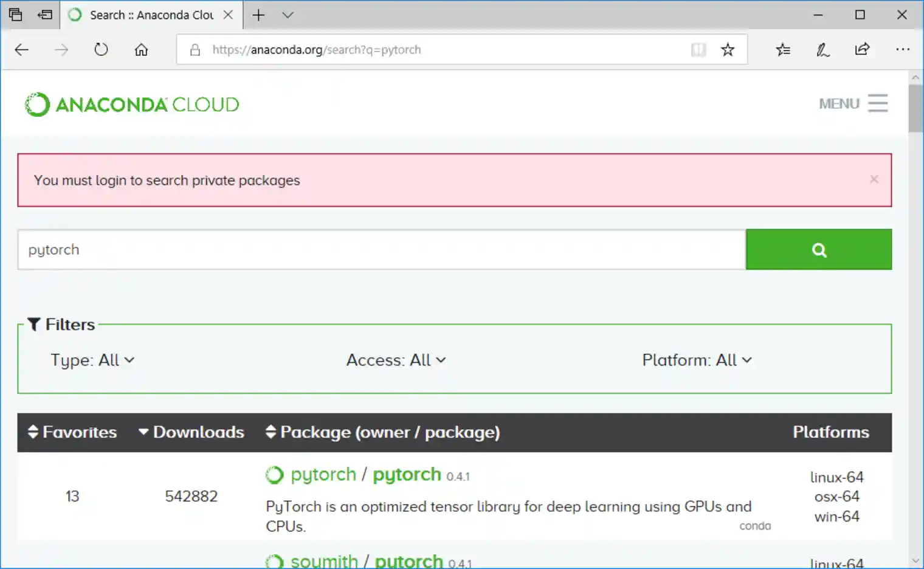
Task: Click the Share icon in the toolbar
Action: pos(862,49)
